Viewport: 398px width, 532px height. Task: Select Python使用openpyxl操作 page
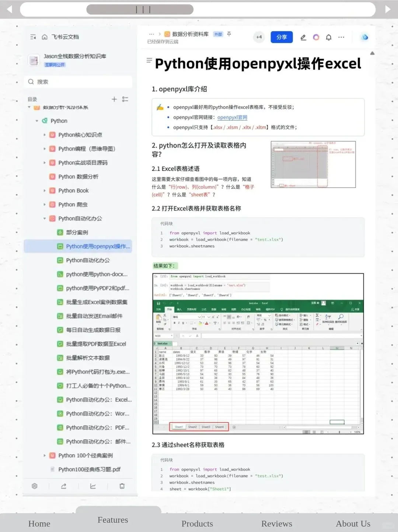[78, 246]
